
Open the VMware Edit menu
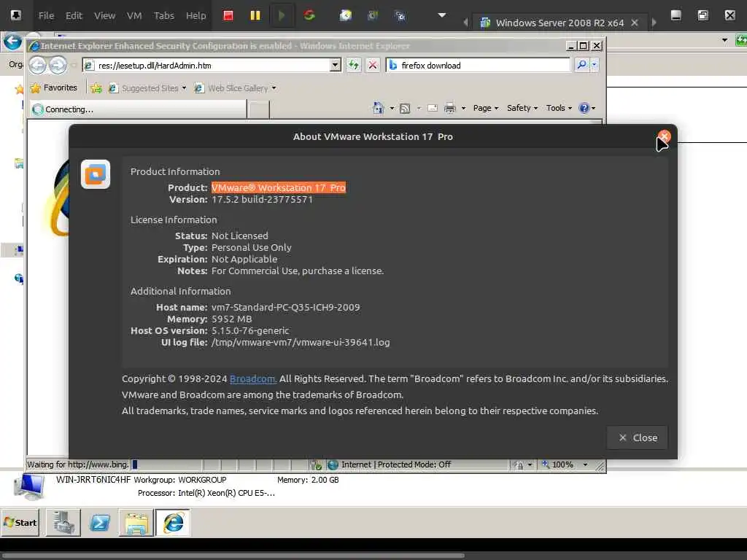pos(74,15)
